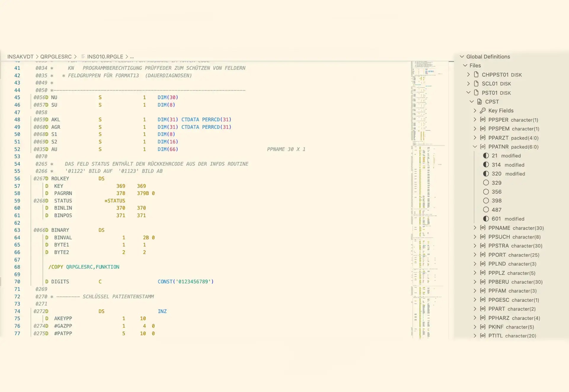Expand the PPFAM character(3) field
Image resolution: width=569 pixels, height=392 pixels.
click(x=475, y=291)
